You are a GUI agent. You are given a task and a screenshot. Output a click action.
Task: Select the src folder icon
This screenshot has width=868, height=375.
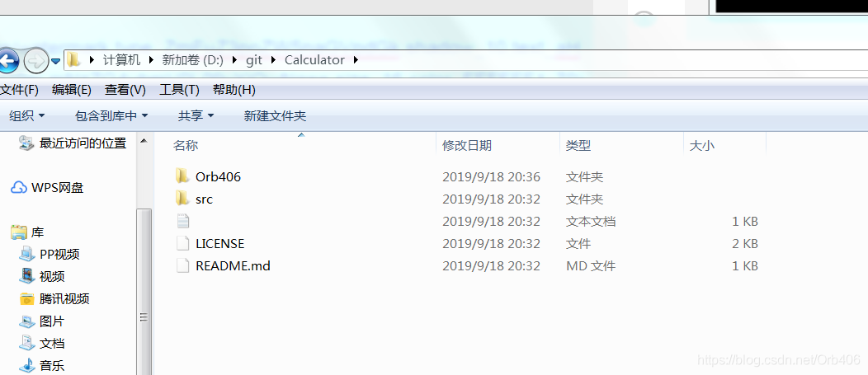pyautogui.click(x=182, y=199)
